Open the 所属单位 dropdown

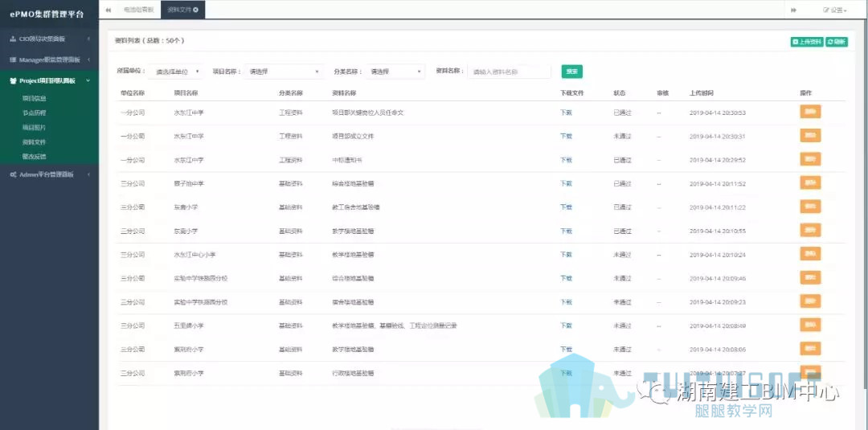[176, 72]
